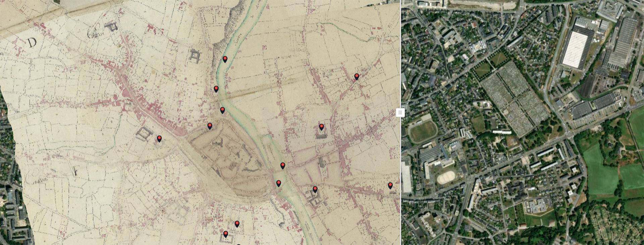Viewport: 644px width, 245px height.
Task: Click the pin above the square building at the bottom
Action: click(226, 234)
